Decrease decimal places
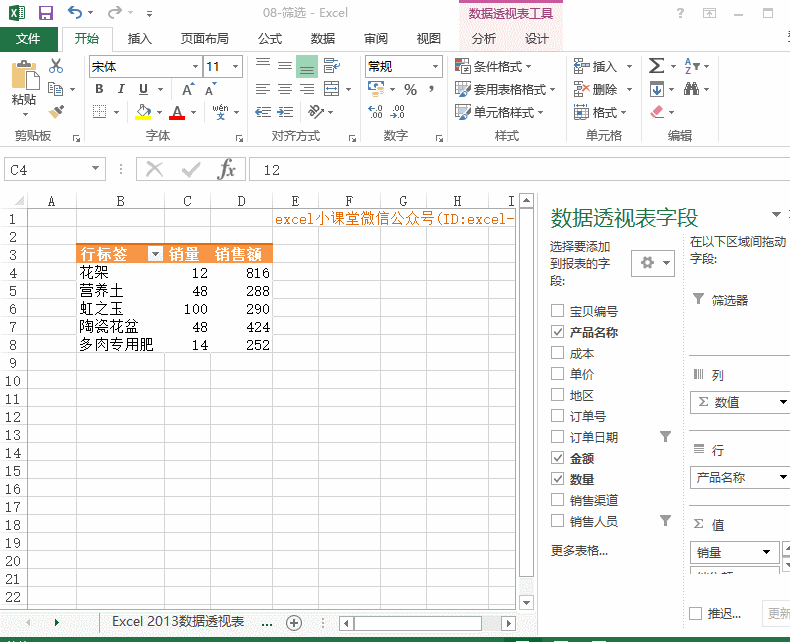Viewport: 790px width, 642px height. point(398,111)
